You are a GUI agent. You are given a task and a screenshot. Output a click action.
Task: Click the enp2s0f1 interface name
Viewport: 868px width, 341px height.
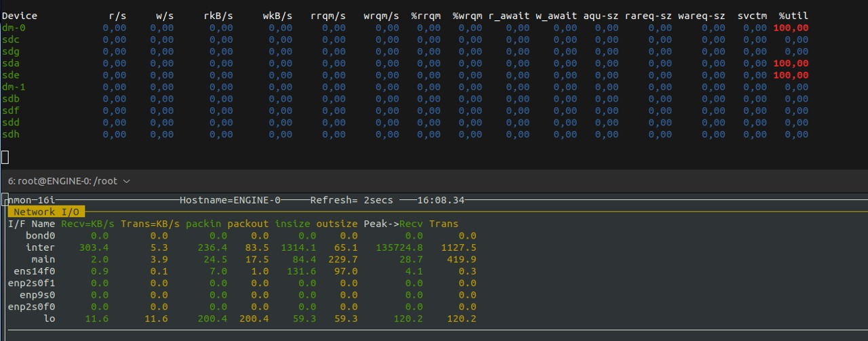click(32, 283)
